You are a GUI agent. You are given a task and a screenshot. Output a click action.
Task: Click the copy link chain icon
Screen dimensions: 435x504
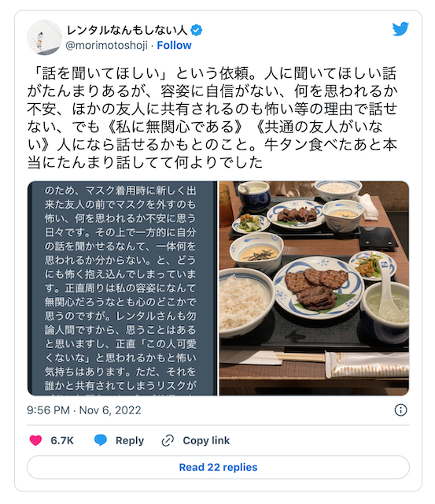click(x=168, y=440)
